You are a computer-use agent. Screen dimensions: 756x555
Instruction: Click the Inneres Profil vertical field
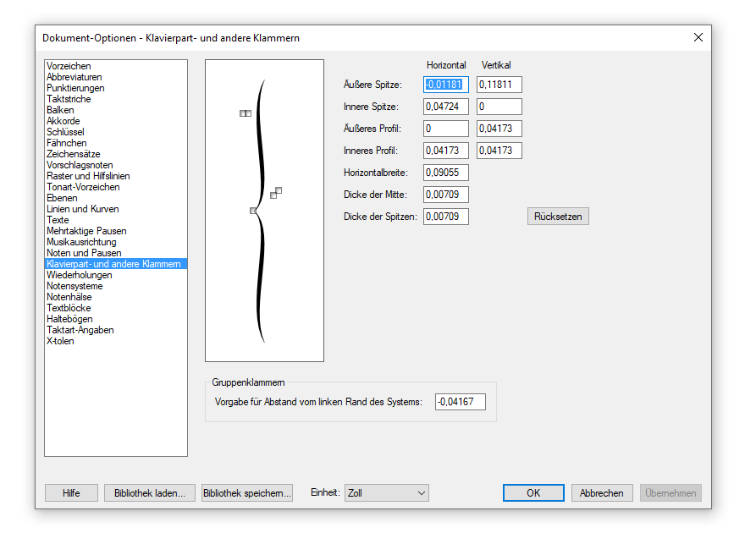pyautogui.click(x=499, y=151)
